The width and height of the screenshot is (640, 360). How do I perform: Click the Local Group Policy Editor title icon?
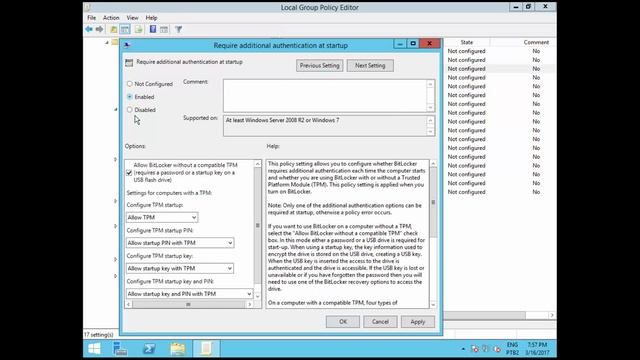click(x=88, y=7)
